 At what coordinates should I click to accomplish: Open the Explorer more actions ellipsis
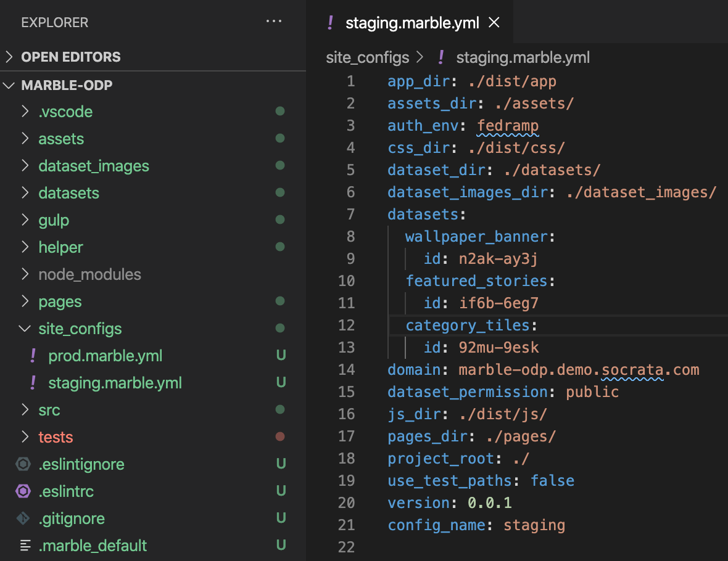tap(273, 22)
